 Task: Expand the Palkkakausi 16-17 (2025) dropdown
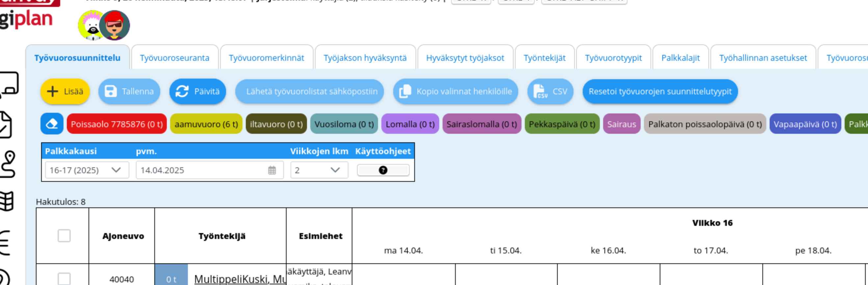87,170
